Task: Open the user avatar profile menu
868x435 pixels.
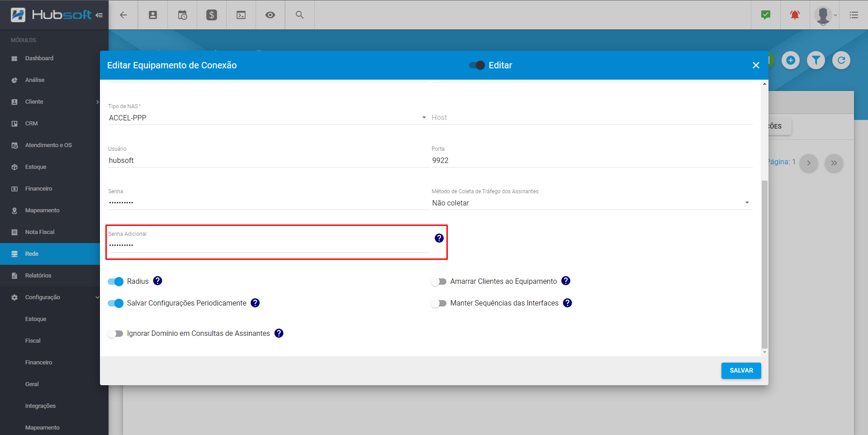Action: (825, 15)
